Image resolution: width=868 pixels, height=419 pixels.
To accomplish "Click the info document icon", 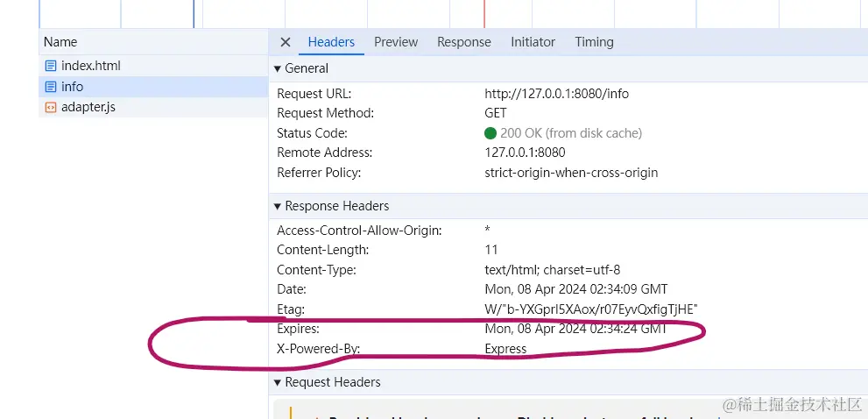I will (x=51, y=87).
